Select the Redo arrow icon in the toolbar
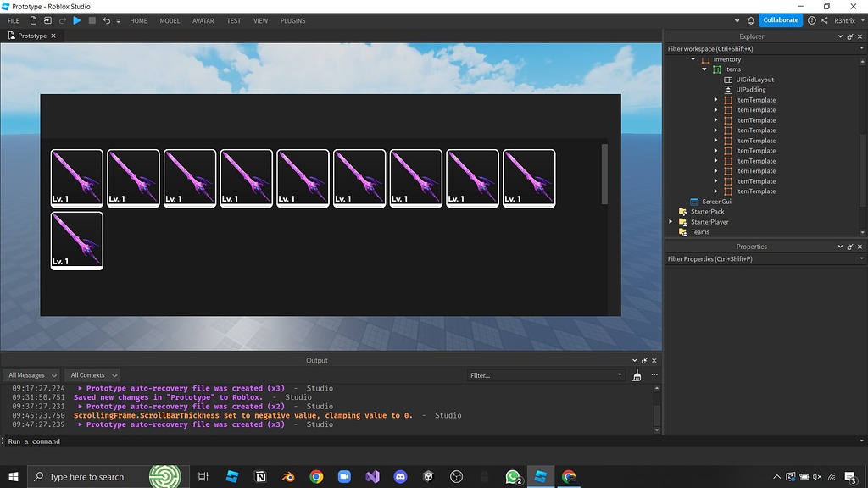This screenshot has width=868, height=488. (x=64, y=20)
